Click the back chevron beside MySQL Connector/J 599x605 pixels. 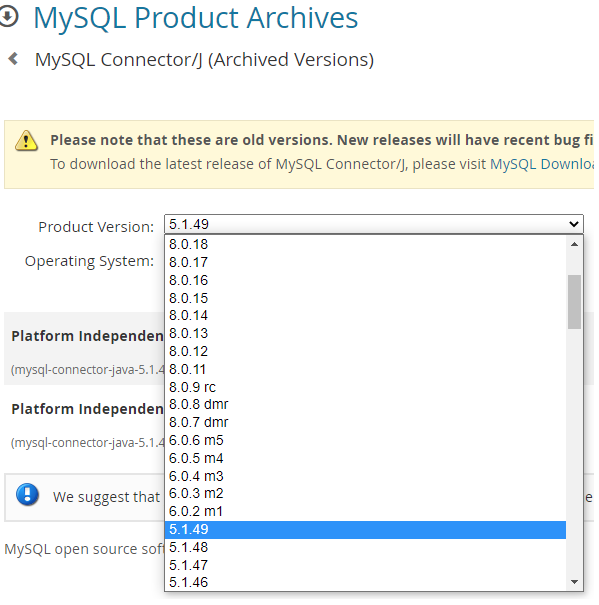pyautogui.click(x=14, y=59)
